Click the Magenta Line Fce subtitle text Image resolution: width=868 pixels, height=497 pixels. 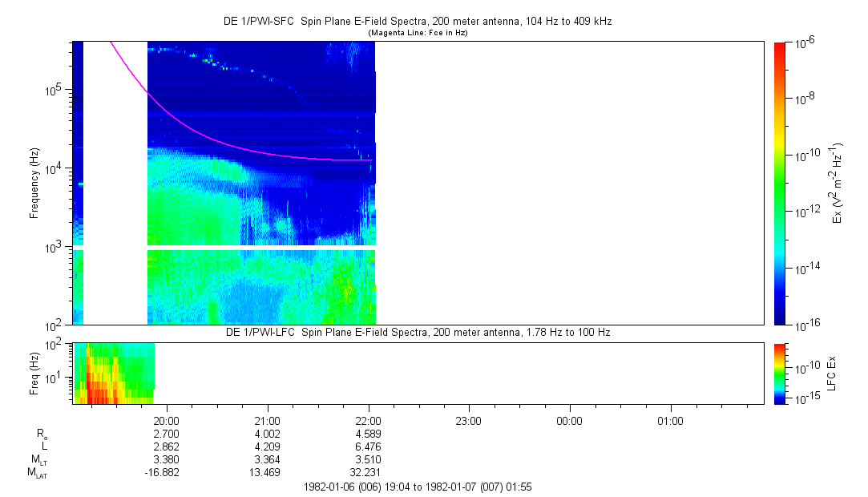[x=417, y=33]
